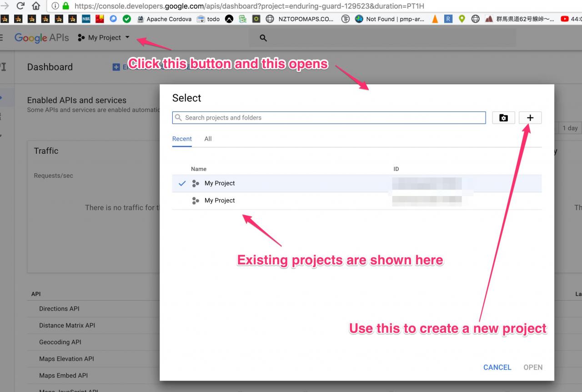Image resolution: width=582 pixels, height=392 pixels.
Task: Click the Traffic card title
Action: 46,151
